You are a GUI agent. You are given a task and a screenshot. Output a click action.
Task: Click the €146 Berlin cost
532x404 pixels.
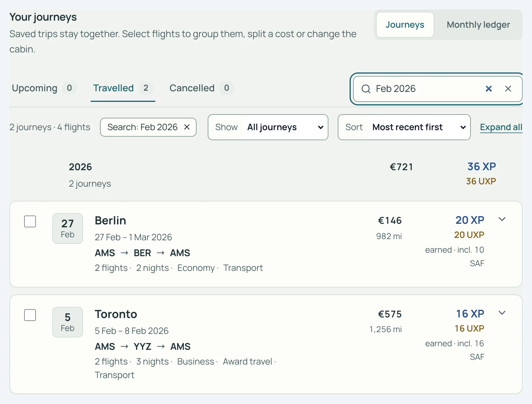(x=390, y=221)
